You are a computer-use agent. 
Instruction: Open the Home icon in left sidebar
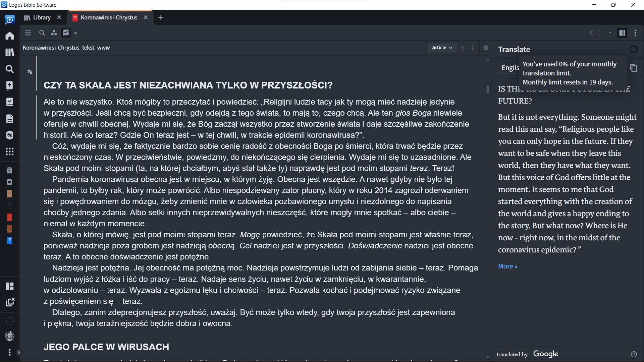click(10, 36)
